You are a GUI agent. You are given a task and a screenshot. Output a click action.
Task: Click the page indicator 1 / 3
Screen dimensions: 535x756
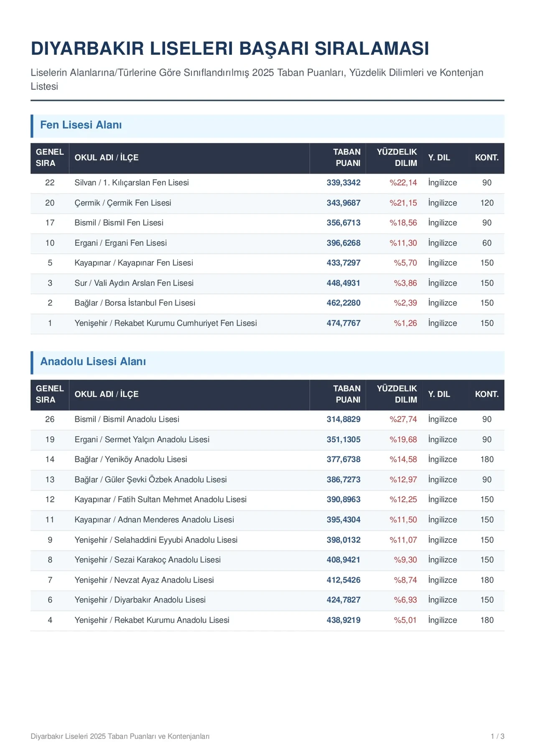[x=497, y=736]
